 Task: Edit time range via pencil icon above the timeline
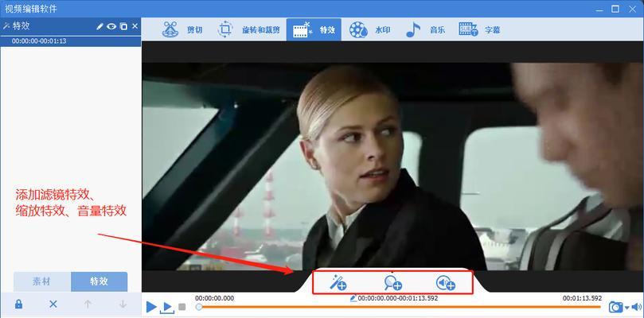point(353,299)
